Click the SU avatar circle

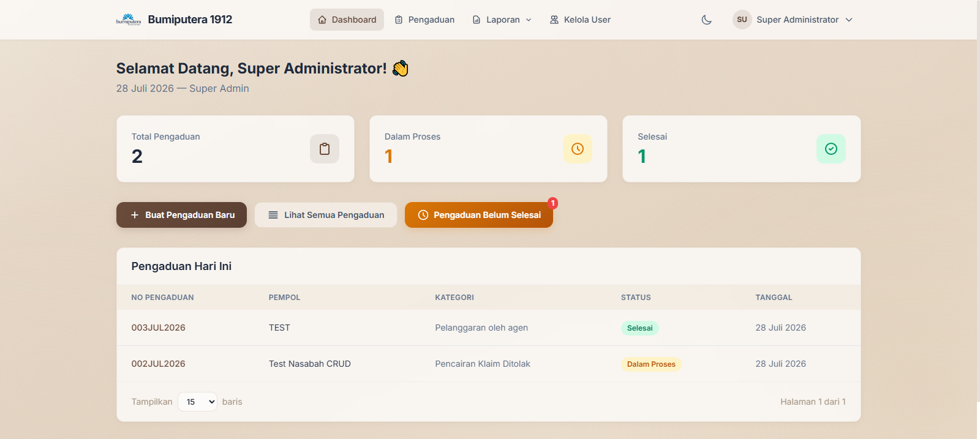[x=742, y=20]
